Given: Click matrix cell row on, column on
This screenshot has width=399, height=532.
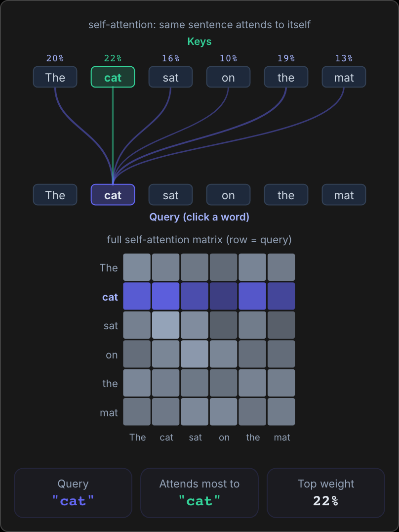Looking at the screenshot, I should (223, 354).
